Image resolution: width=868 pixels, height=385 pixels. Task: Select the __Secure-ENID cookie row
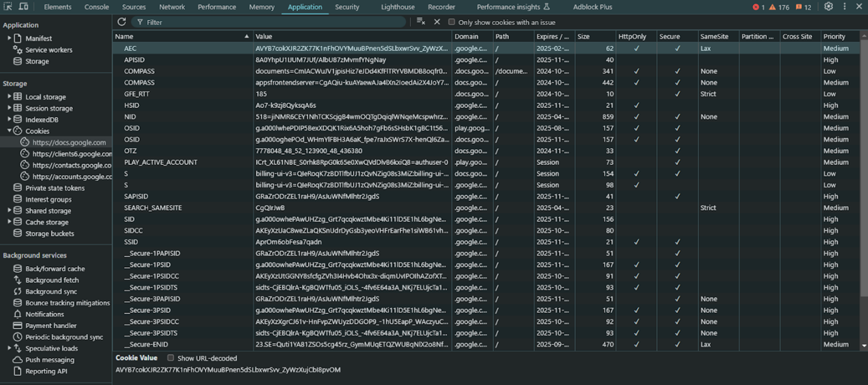click(487, 344)
